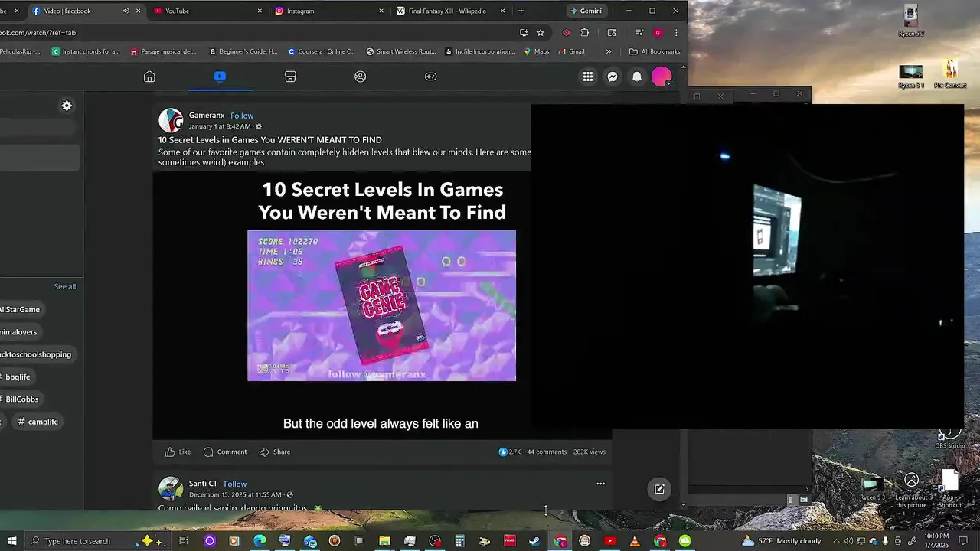Click See all in the sidebar
980x551 pixels.
point(65,286)
